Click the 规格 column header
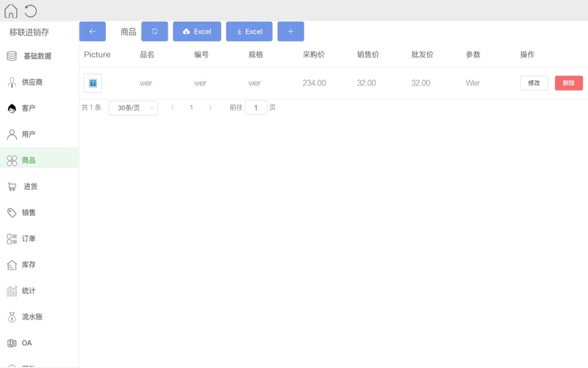Viewport: 588px width, 368px height. (256, 54)
